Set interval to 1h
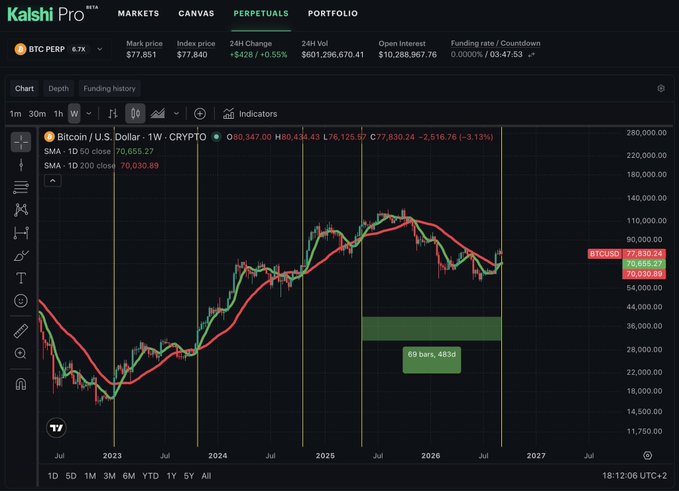The height and width of the screenshot is (491, 679). (58, 114)
